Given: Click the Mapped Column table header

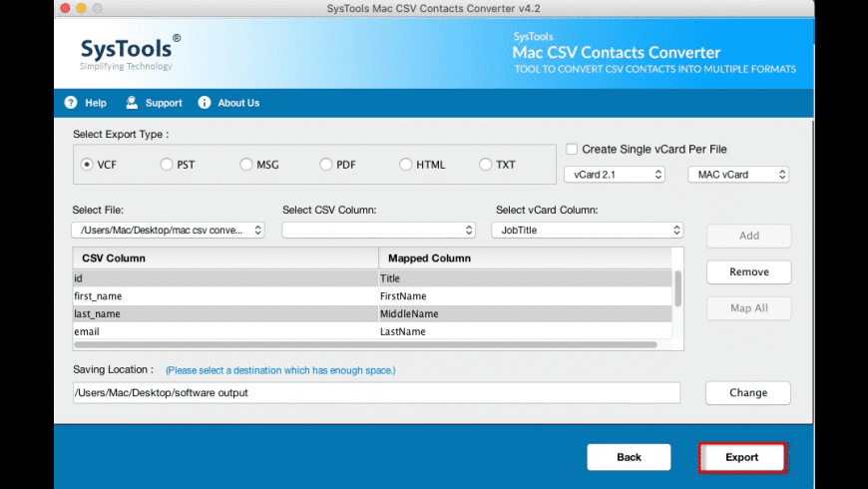Looking at the screenshot, I should tap(526, 258).
